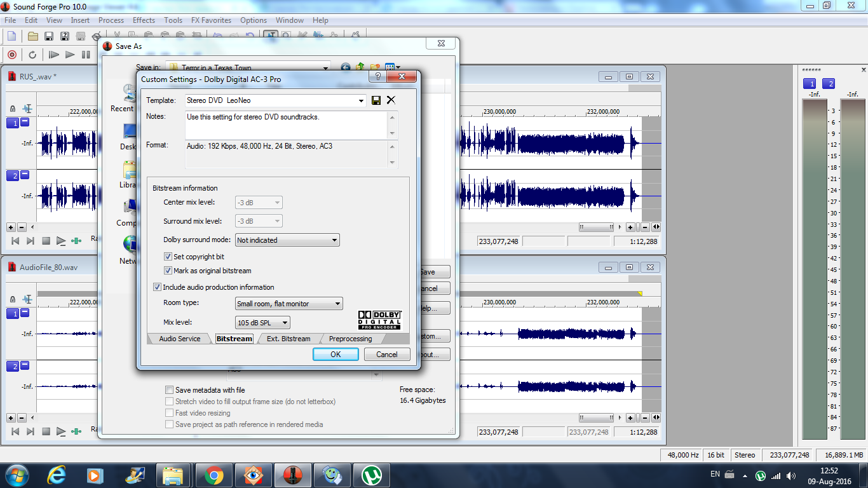Click Chrome icon in taskbar
Viewport: 868px width, 488px height.
click(214, 475)
